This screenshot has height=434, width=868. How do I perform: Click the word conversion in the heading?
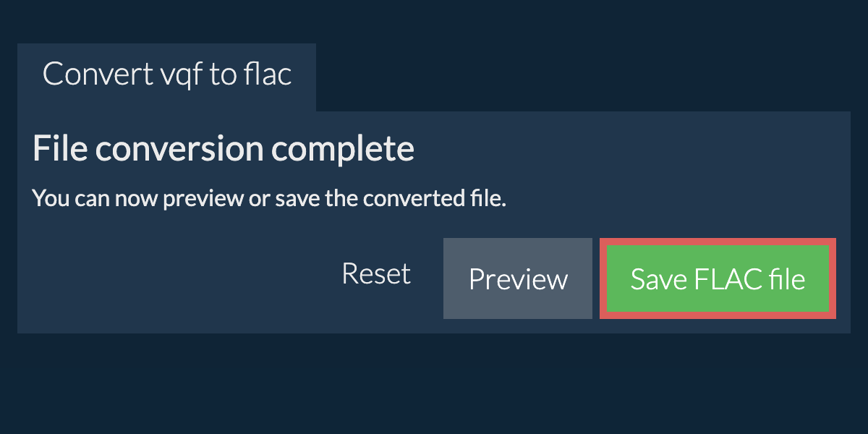coord(180,150)
